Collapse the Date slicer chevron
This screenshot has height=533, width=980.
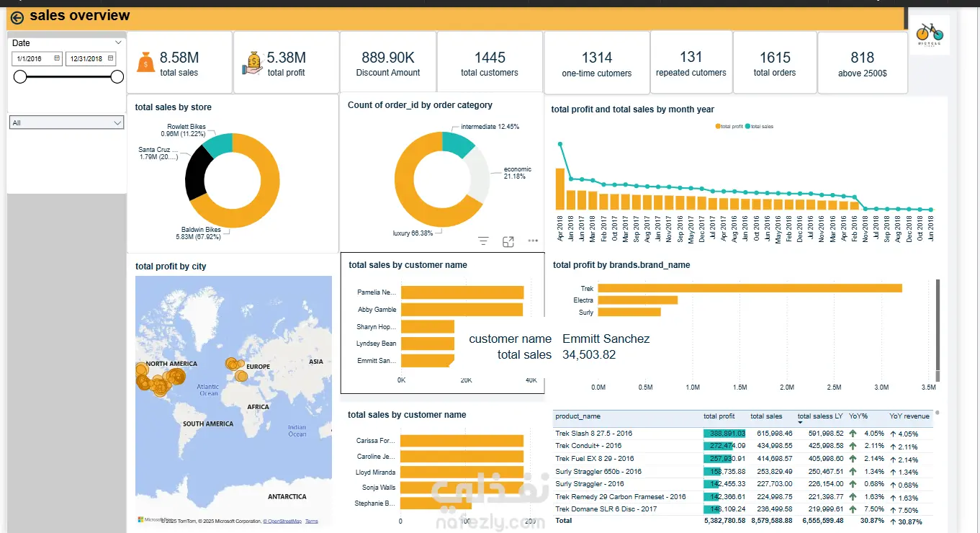coord(118,43)
